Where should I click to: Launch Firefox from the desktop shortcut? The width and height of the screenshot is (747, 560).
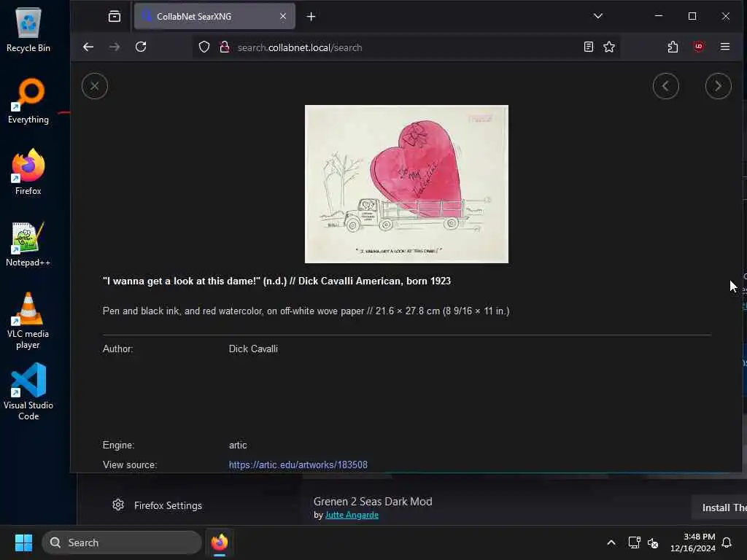click(28, 172)
